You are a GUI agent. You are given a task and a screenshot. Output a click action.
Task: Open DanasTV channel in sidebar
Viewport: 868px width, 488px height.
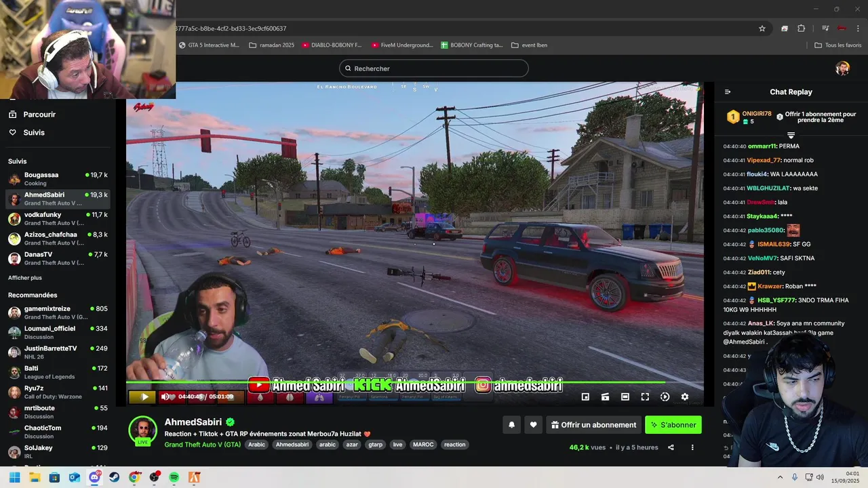click(x=58, y=258)
